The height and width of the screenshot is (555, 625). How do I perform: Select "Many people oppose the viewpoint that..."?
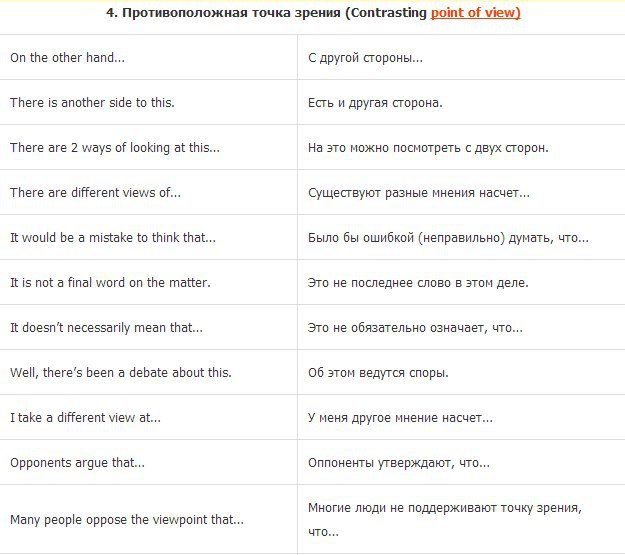[x=127, y=520]
